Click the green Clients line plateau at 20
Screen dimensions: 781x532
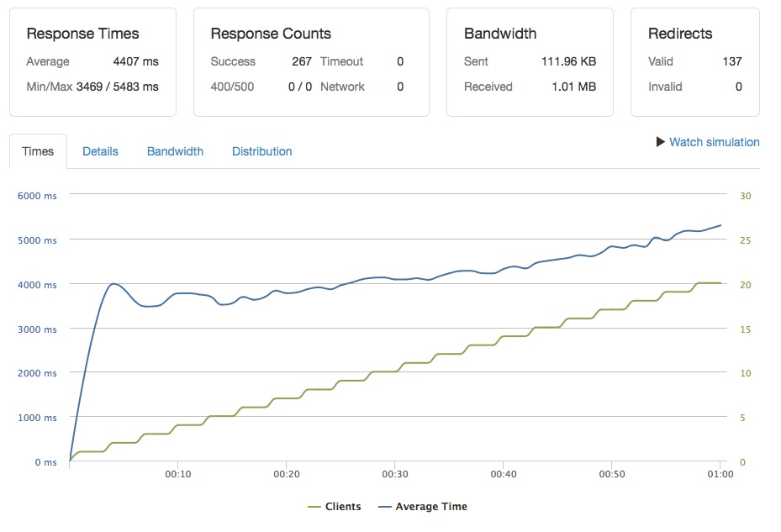(709, 283)
